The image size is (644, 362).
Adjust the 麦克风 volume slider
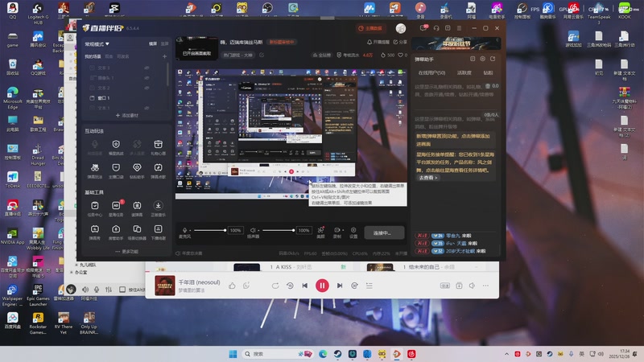(x=209, y=230)
